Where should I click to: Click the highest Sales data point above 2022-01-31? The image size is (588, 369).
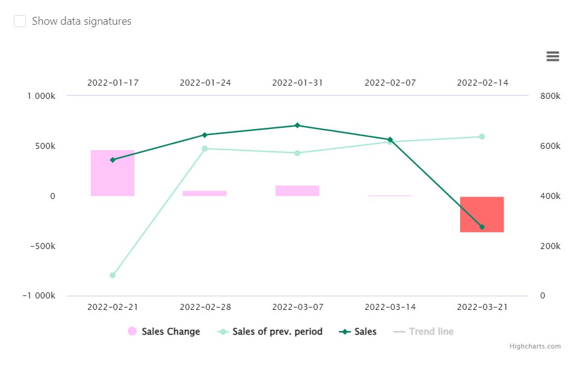[297, 125]
